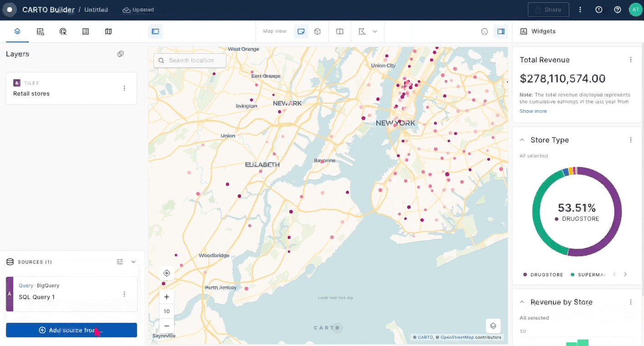Collapse the Sources panel chevron
644x346 pixels.
click(133, 262)
